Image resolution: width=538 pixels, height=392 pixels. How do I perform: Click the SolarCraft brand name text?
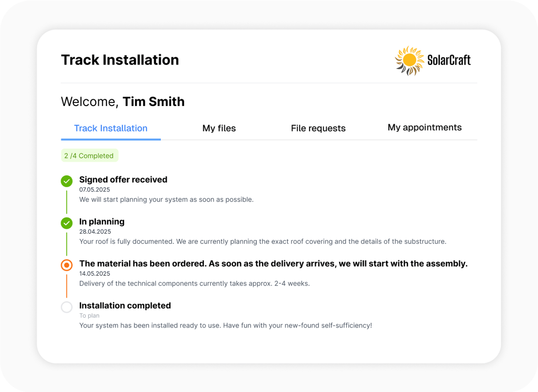tap(449, 60)
